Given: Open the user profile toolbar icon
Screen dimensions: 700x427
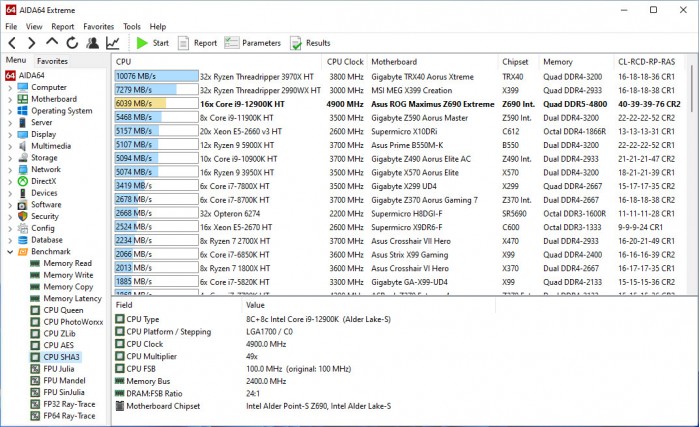Looking at the screenshot, I should [92, 43].
